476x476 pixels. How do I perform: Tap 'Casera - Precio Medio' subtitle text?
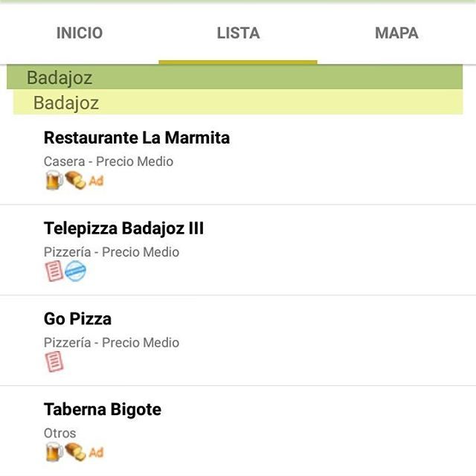(x=109, y=161)
